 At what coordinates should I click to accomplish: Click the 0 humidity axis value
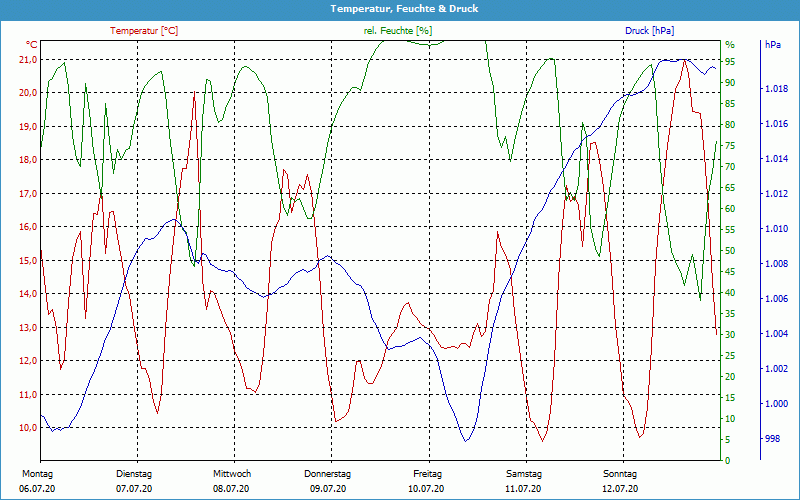point(728,460)
